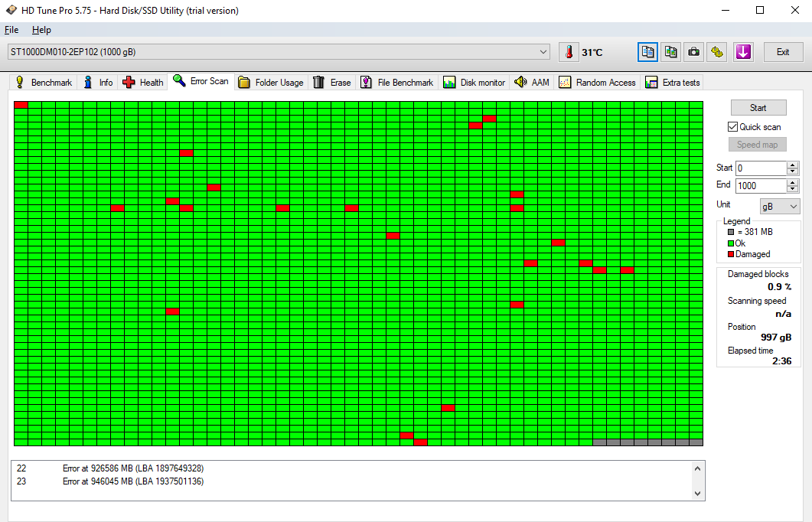The width and height of the screenshot is (812, 522).
Task: Click the green Ok legend swatch
Action: click(731, 243)
